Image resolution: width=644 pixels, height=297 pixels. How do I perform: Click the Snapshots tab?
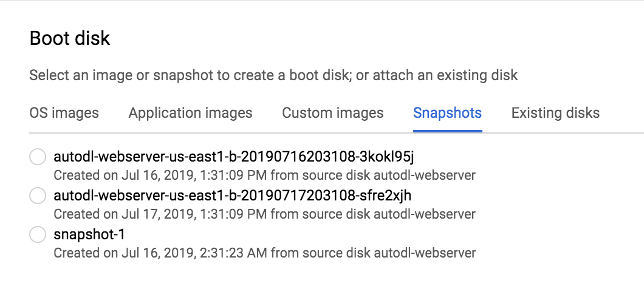[x=447, y=113]
